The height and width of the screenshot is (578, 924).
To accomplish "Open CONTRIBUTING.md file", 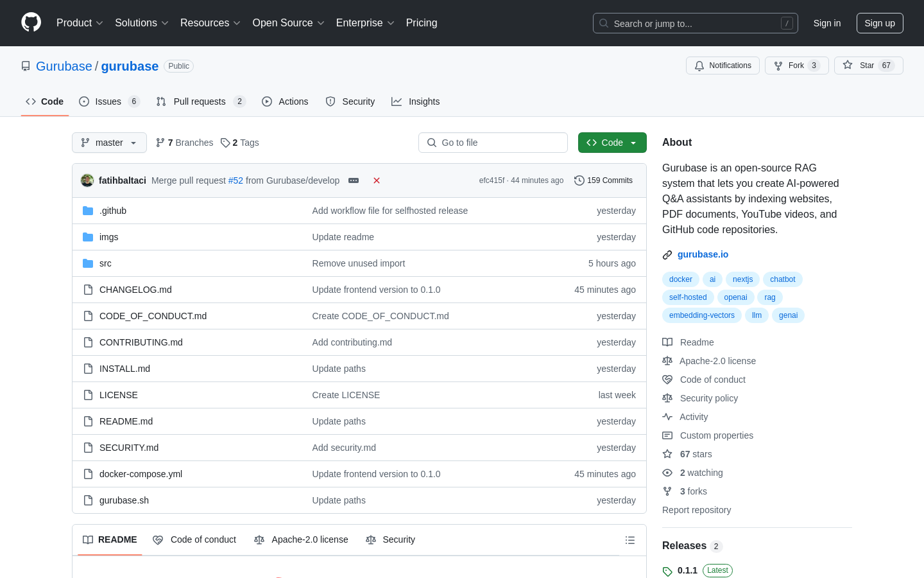I will click(141, 342).
